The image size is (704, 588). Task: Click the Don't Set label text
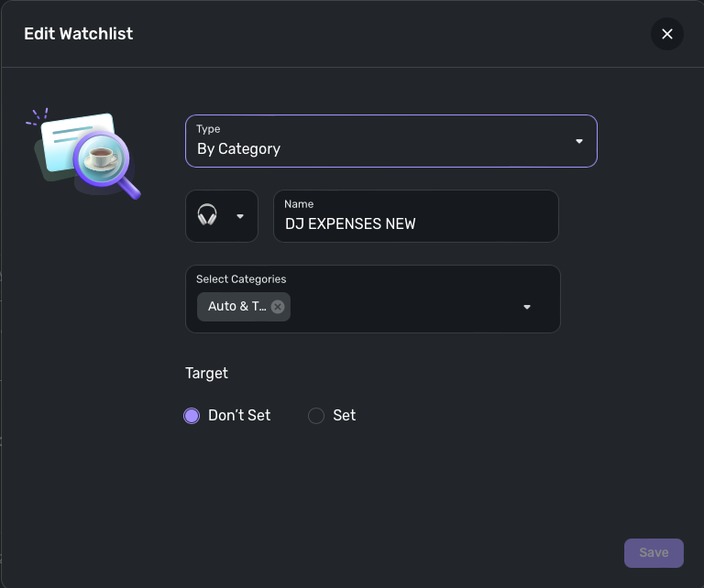[239, 416]
